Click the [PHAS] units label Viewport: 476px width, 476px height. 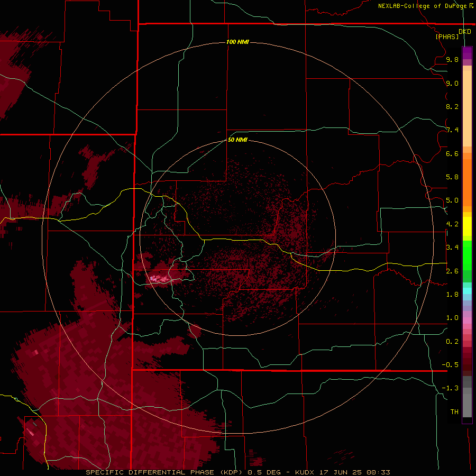pos(447,36)
